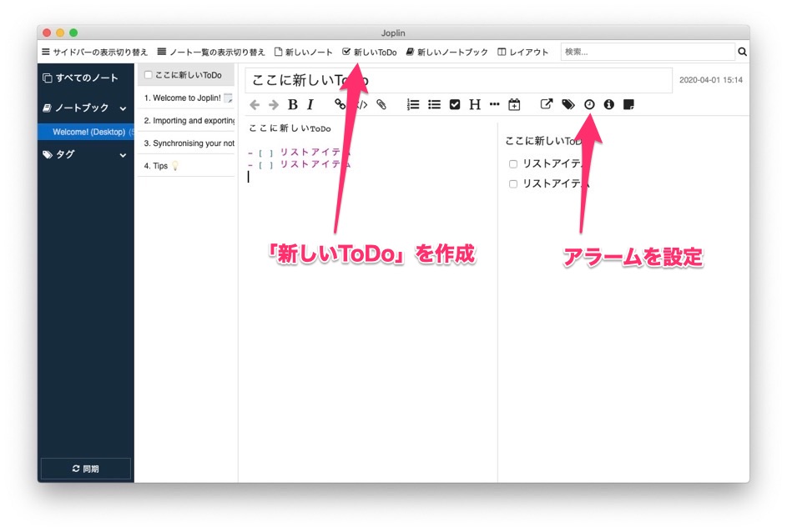
Task: Insert a numbered list
Action: 412,104
